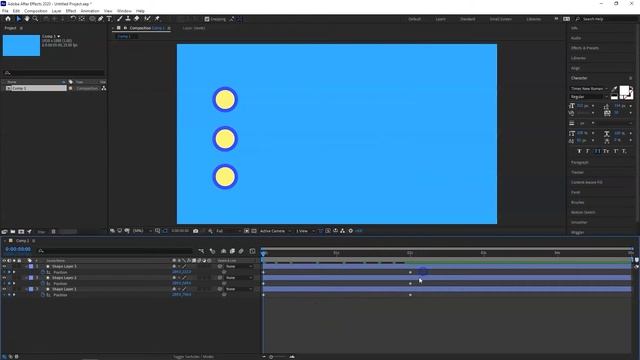640x360 pixels.
Task: Click the white fill color swatch in Character panel
Action: [x=624, y=91]
